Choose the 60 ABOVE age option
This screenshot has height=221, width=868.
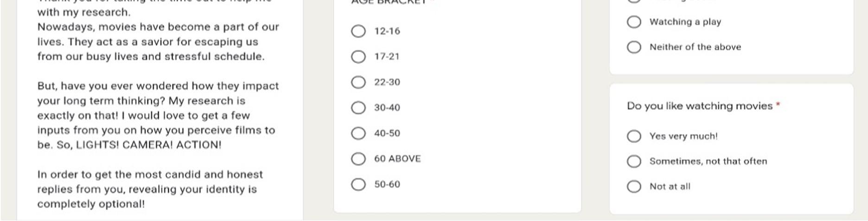(358, 159)
